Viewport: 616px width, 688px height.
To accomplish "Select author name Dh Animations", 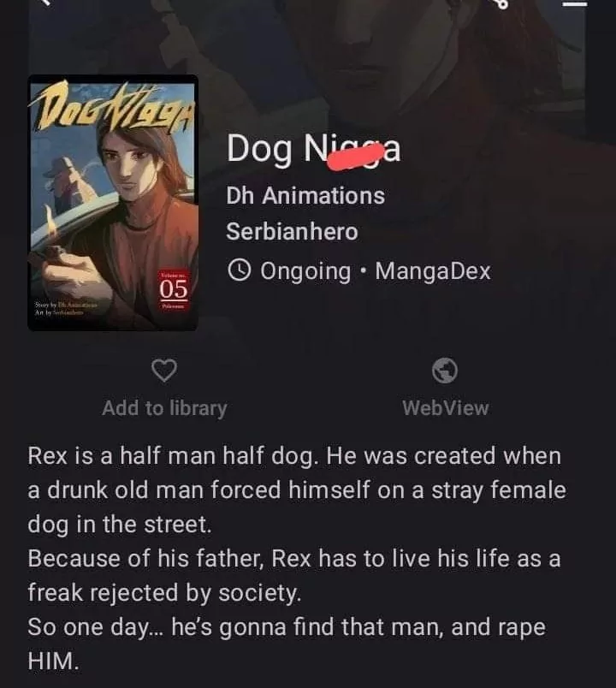I will click(305, 196).
